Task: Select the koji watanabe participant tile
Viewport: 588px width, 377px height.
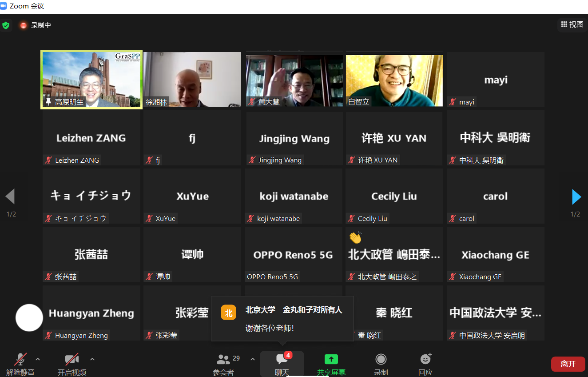Action: 294,196
